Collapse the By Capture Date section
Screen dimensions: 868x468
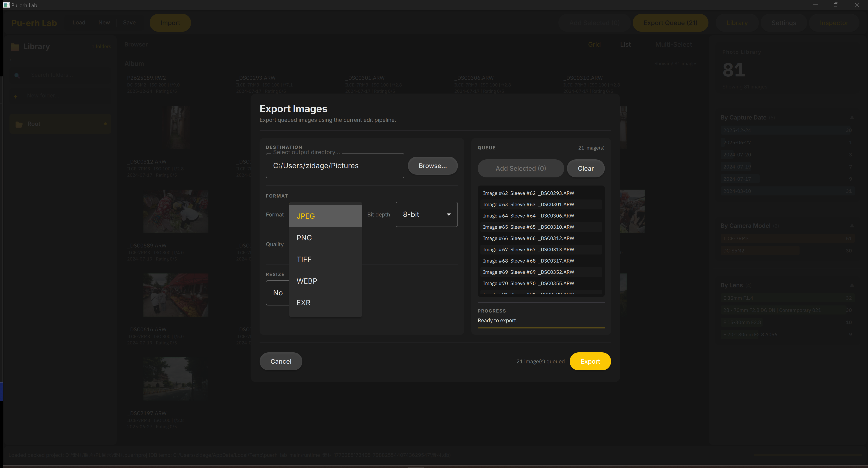(852, 118)
